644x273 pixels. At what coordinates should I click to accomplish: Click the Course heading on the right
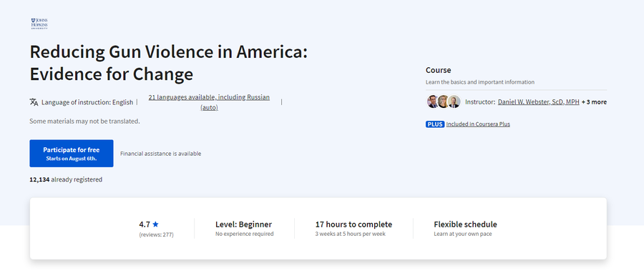pos(438,70)
